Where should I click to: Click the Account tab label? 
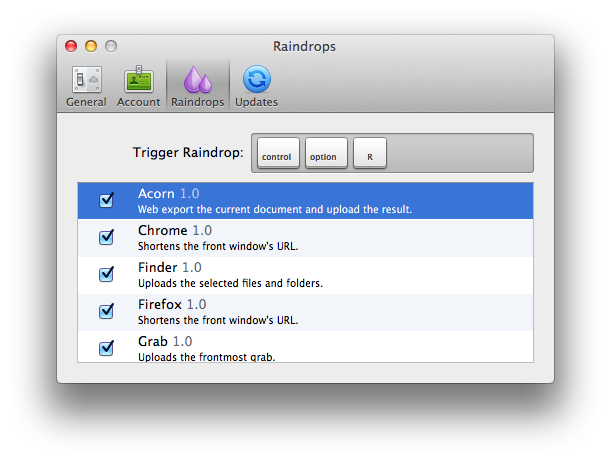pos(138,102)
